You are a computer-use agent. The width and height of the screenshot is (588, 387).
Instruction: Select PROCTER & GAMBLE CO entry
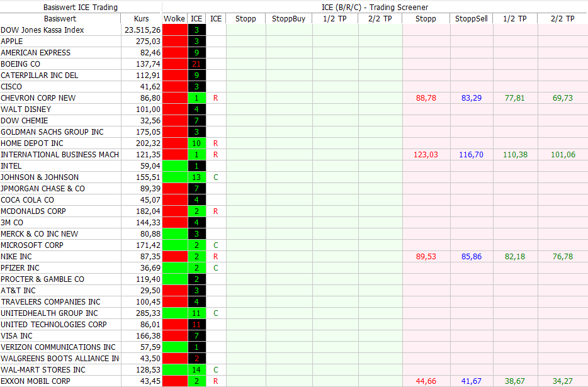click(42, 279)
